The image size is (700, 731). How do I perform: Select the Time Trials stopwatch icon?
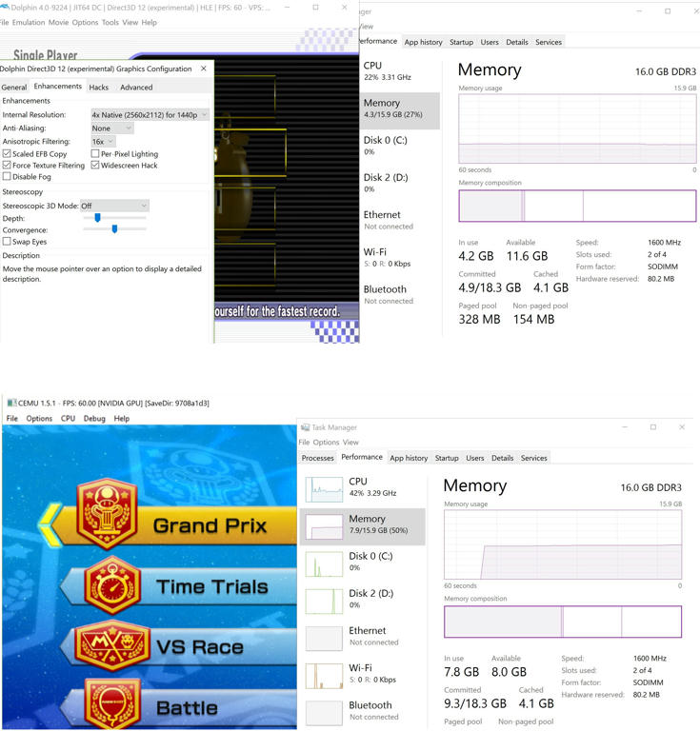click(x=112, y=585)
